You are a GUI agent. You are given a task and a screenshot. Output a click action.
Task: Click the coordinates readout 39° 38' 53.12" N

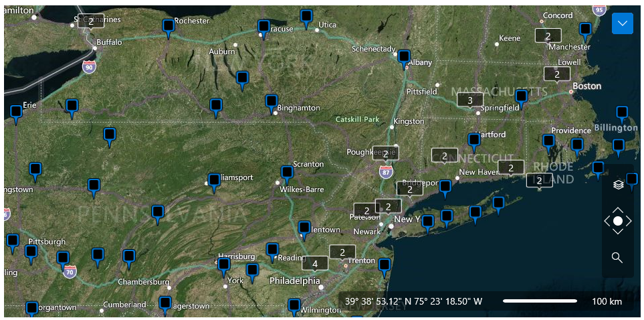413,301
